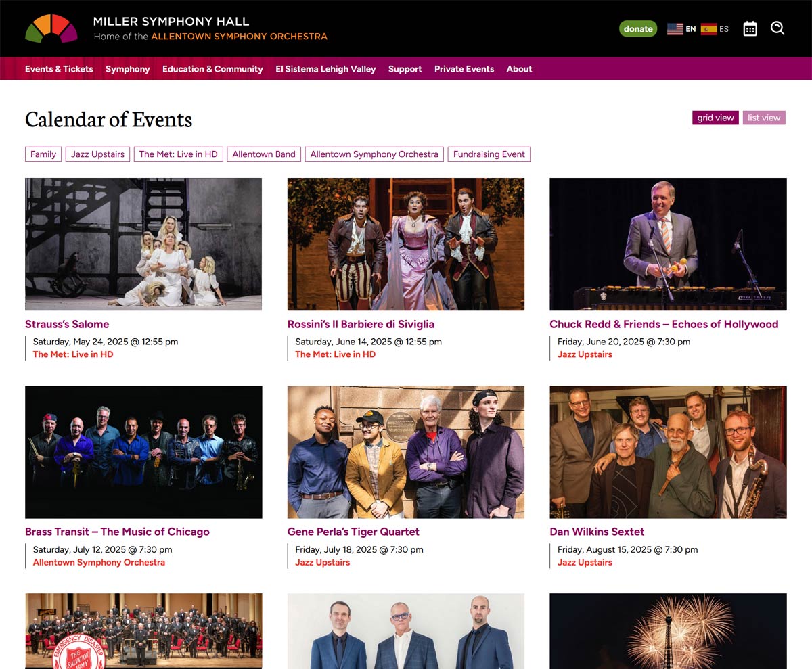Image resolution: width=812 pixels, height=669 pixels.
Task: Filter by Fundraising Event tag
Action: (489, 154)
